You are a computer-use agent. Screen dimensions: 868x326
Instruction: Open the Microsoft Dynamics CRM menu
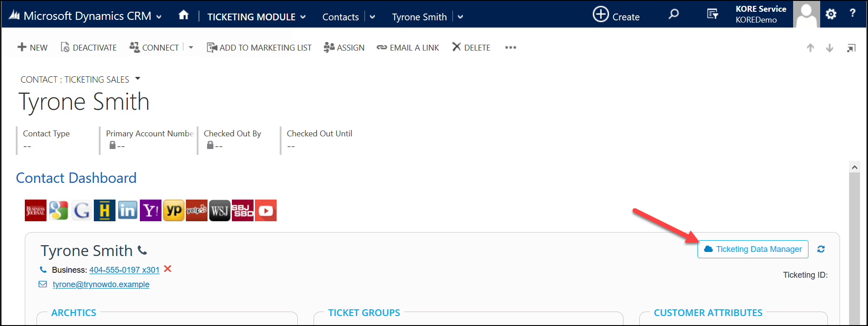point(85,16)
